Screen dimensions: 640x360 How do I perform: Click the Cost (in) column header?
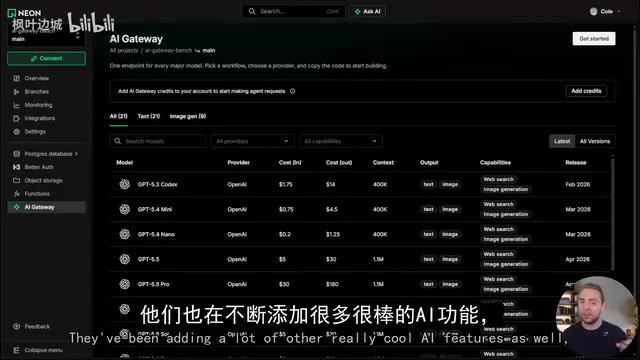point(290,162)
